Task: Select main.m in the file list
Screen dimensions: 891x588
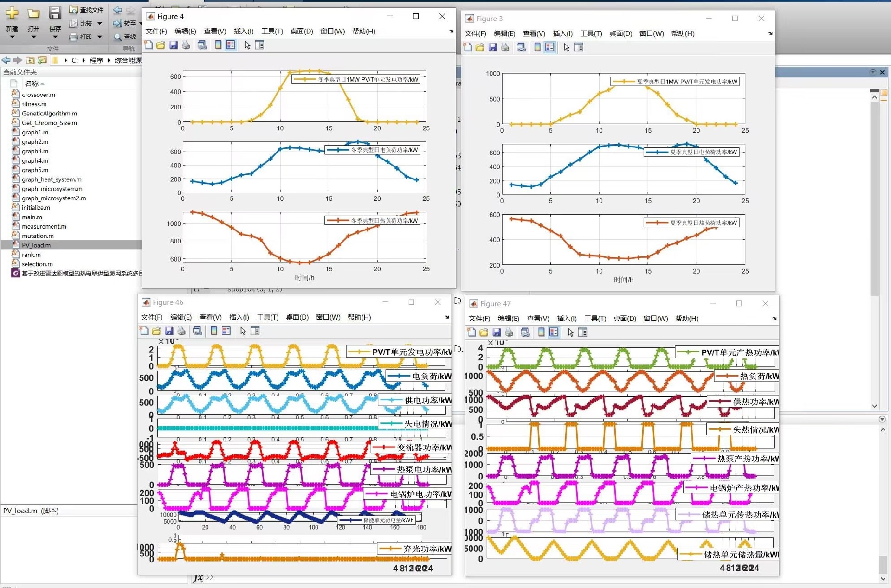Action: 32,217
